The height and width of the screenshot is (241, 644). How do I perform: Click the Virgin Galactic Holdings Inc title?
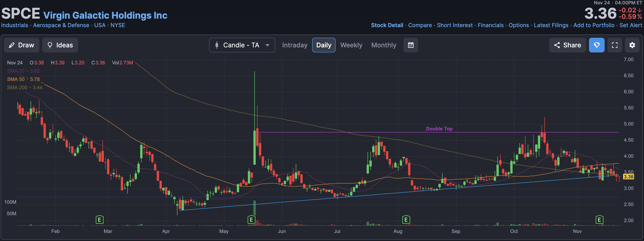point(105,15)
